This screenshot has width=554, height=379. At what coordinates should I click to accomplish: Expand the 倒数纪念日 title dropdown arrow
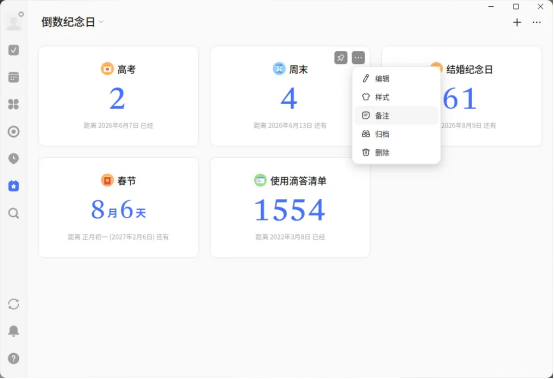[101, 22]
